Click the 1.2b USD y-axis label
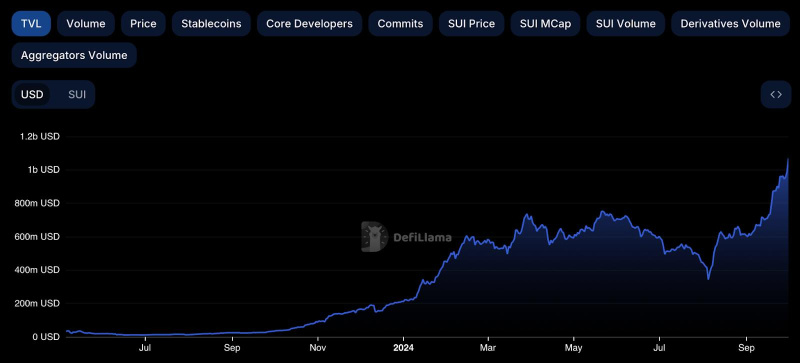 pos(40,136)
